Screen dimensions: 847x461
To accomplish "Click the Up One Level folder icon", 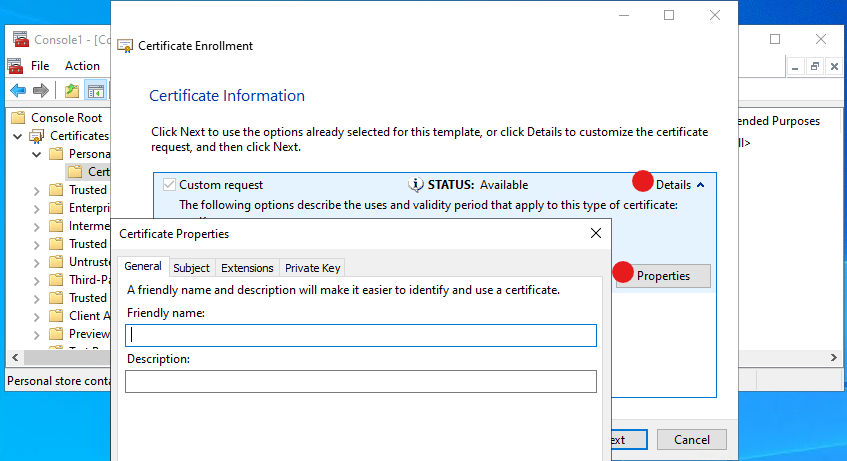I will (x=72, y=91).
